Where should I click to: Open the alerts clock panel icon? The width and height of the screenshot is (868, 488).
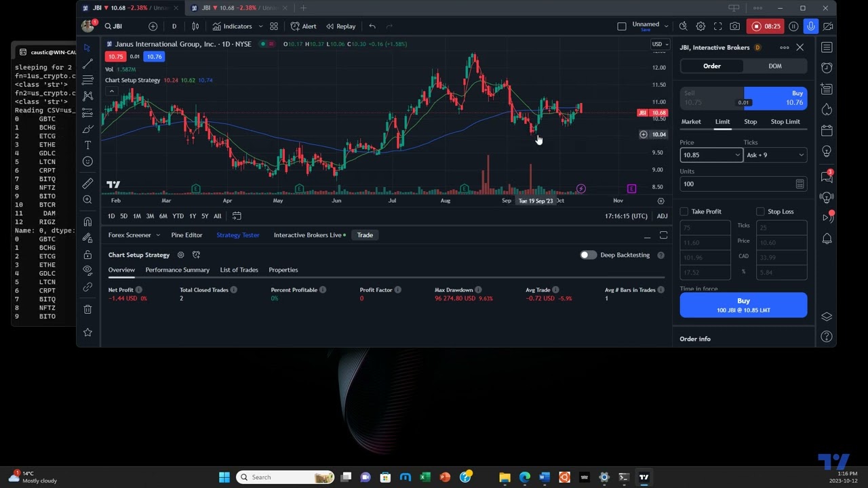[x=827, y=68]
